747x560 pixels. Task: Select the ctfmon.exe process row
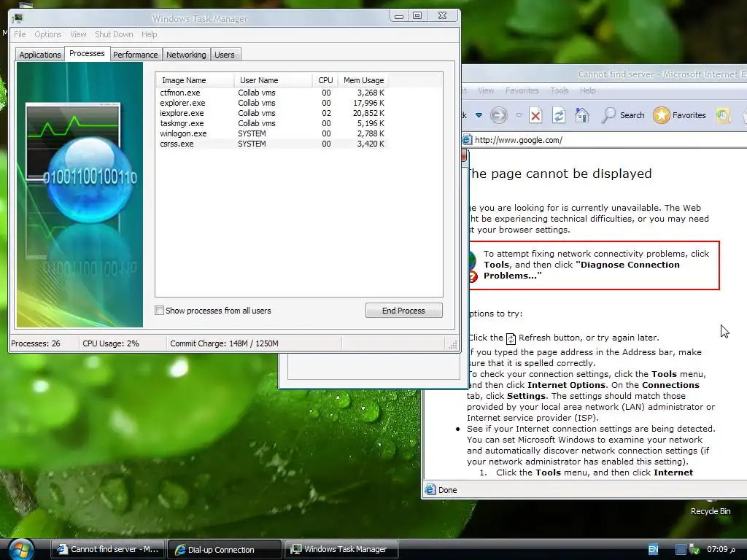(x=272, y=93)
